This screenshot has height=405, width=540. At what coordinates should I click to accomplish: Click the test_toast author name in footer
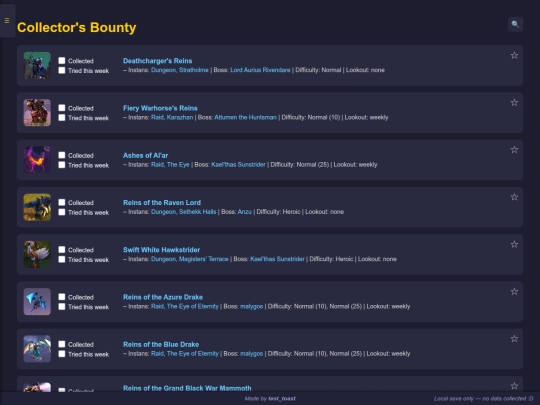(x=282, y=398)
